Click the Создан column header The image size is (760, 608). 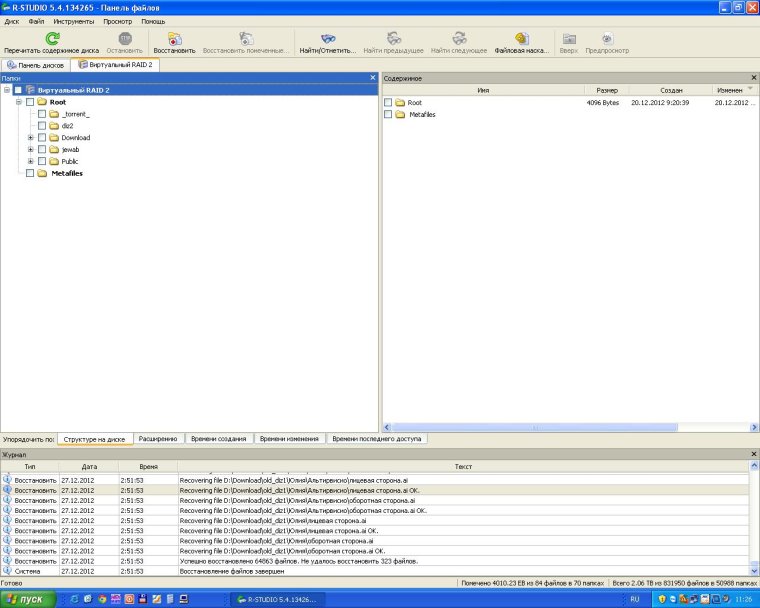tap(671, 90)
